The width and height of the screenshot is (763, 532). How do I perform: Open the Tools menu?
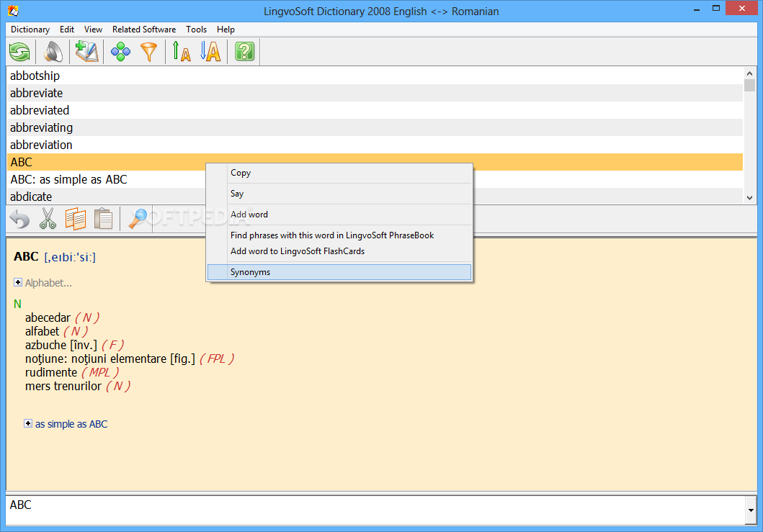pos(196,30)
